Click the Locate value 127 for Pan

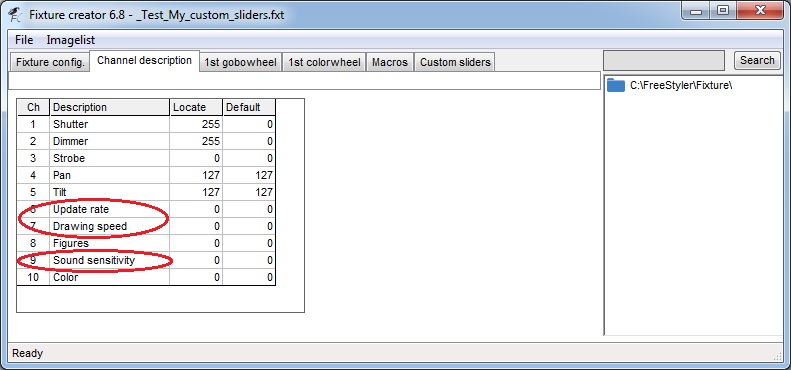196,175
